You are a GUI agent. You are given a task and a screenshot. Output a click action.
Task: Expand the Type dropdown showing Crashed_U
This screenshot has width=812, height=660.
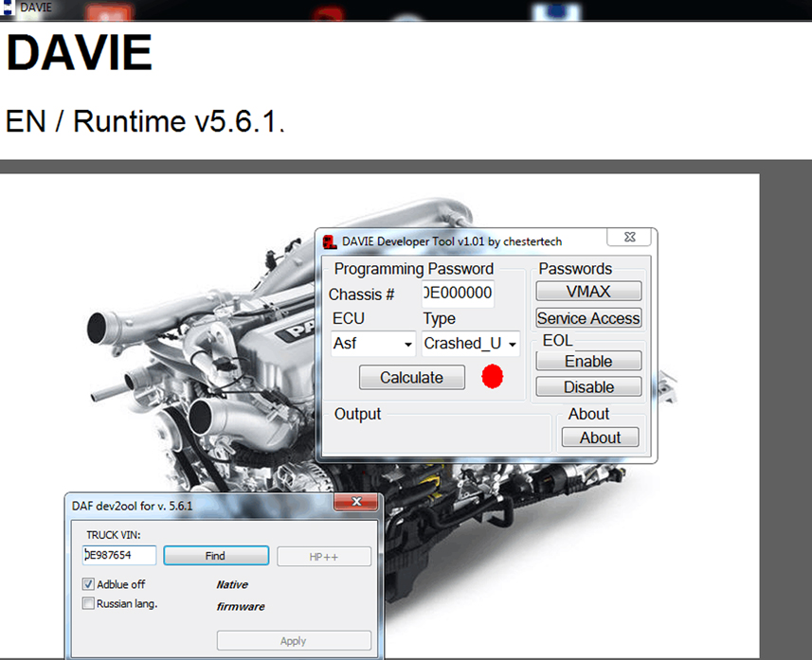click(470, 344)
